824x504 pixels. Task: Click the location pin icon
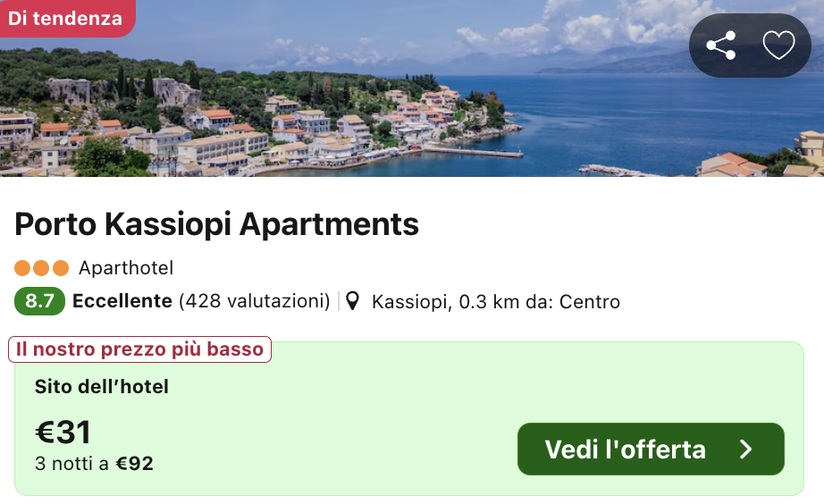click(x=353, y=301)
